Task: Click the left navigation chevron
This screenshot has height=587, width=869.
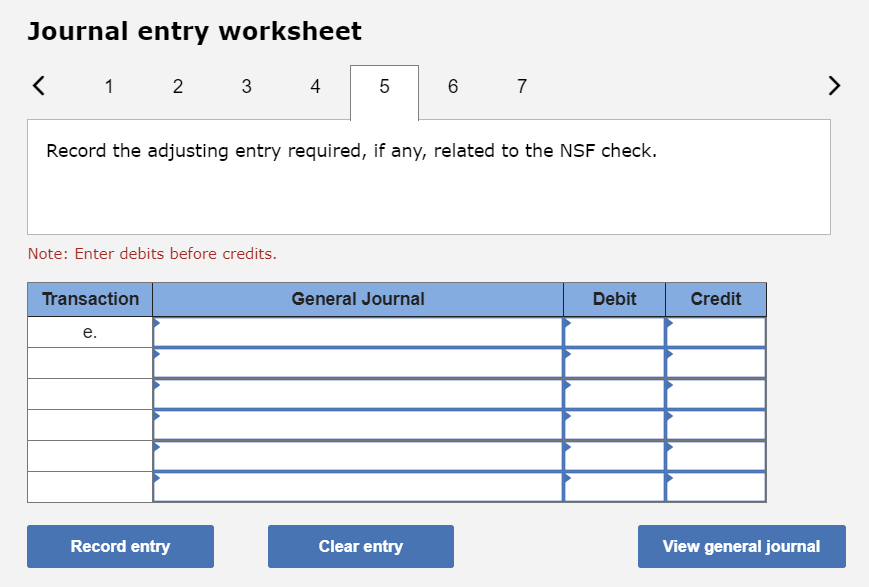Action: pos(38,85)
